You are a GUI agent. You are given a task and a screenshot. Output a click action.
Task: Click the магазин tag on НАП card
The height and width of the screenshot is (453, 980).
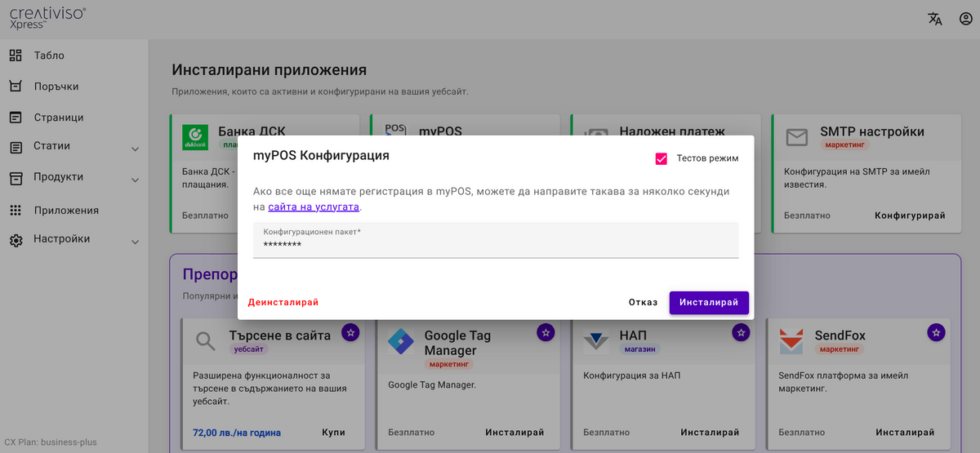(639, 349)
